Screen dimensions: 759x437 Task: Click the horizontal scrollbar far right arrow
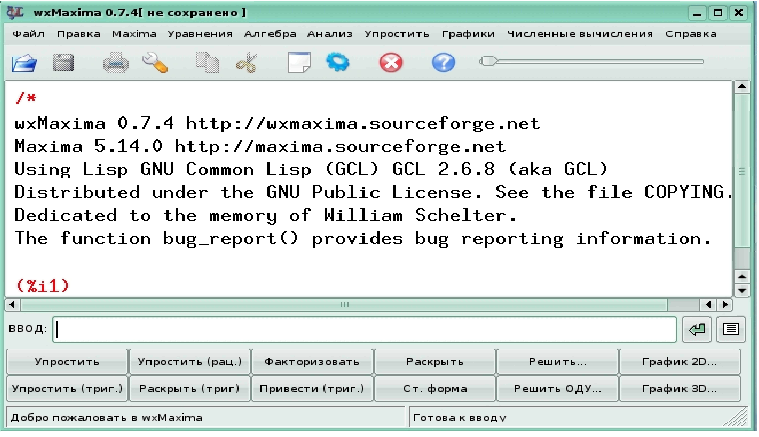[x=725, y=304]
